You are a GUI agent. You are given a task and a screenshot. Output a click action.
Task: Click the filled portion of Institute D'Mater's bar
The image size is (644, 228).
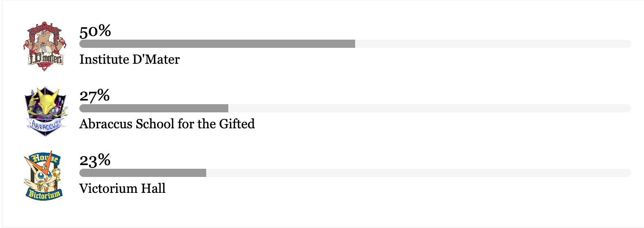[x=217, y=44]
